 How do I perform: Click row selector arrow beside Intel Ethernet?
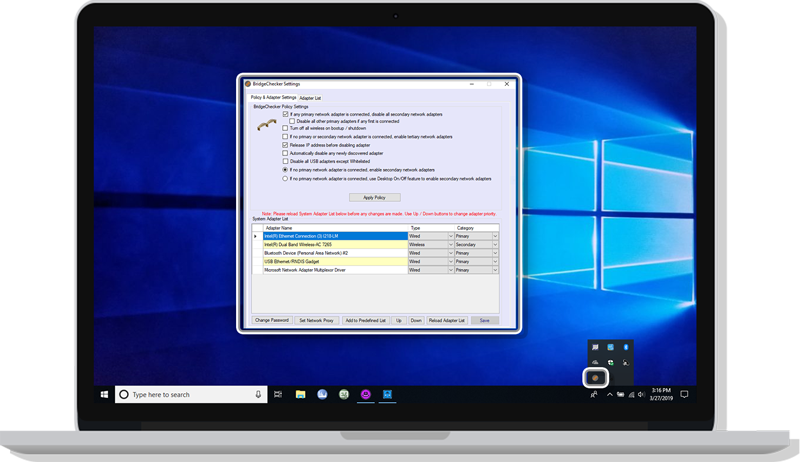click(x=257, y=236)
